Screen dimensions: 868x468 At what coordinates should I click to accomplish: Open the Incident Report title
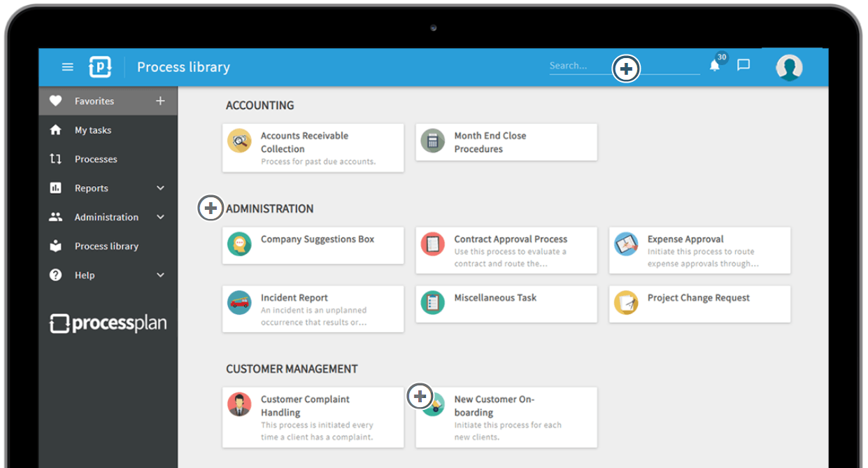(294, 297)
